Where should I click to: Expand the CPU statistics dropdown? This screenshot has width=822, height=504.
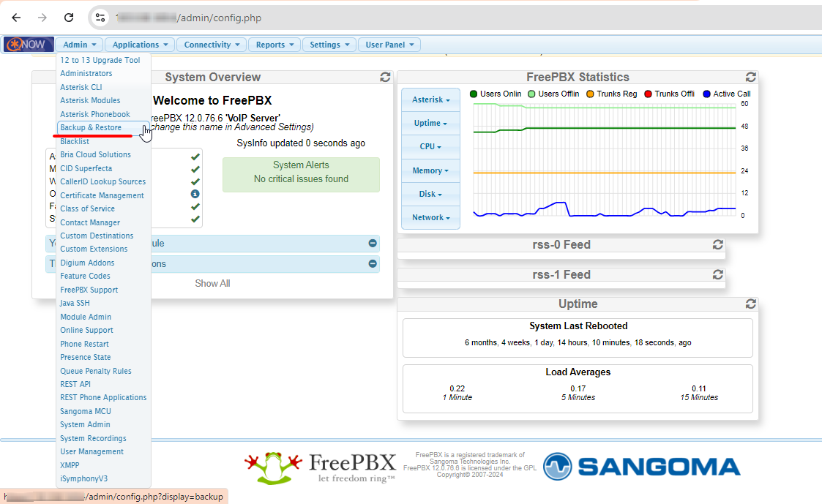pos(430,147)
